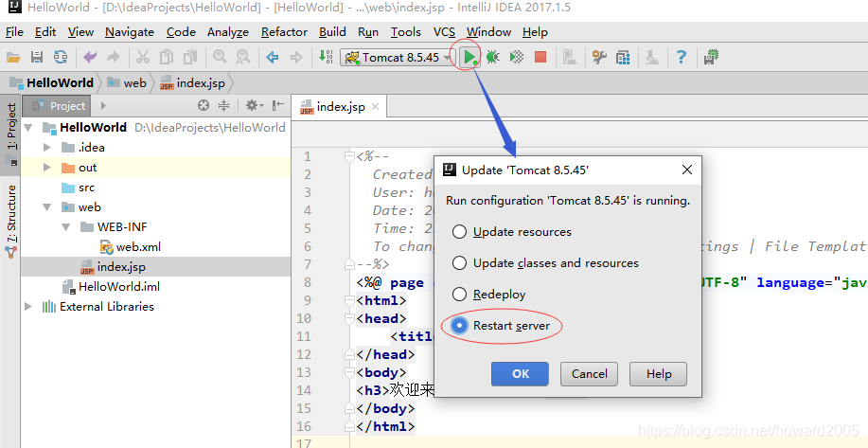868x448 pixels.
Task: Open the Navigate menu
Action: coord(130,32)
